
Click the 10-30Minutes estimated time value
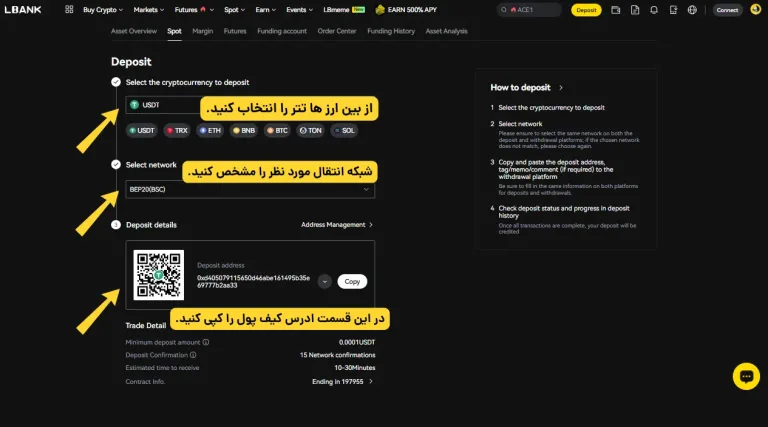355,368
